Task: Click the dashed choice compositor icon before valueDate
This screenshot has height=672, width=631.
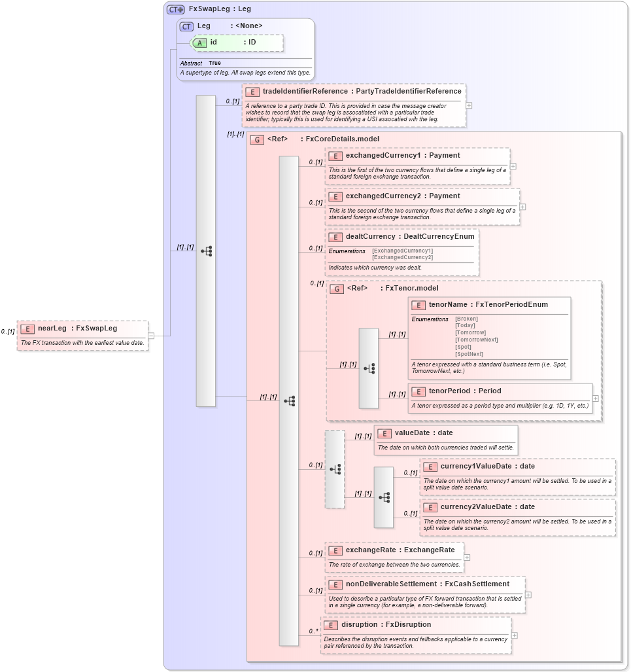Action: coord(335,469)
